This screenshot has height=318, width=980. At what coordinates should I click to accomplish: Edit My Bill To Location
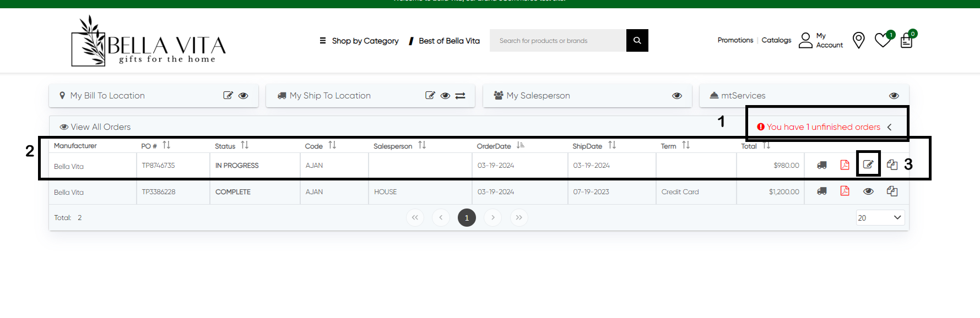coord(228,95)
